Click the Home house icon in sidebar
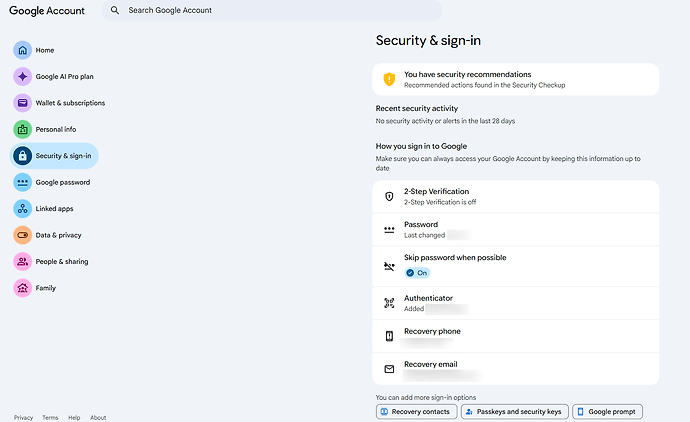Image resolution: width=690 pixels, height=422 pixels. coord(22,50)
